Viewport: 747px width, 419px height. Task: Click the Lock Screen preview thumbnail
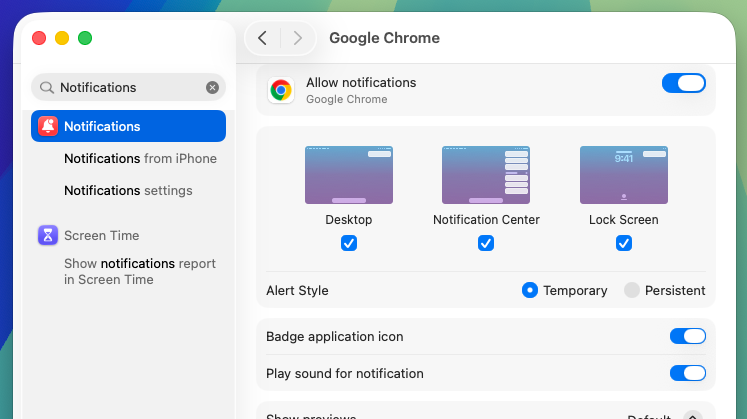[624, 175]
